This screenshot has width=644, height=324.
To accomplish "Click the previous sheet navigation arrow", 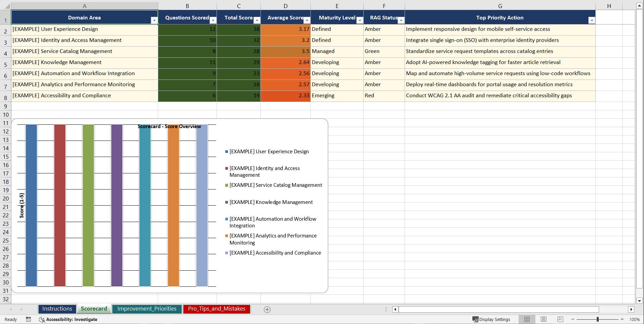I will [11, 309].
